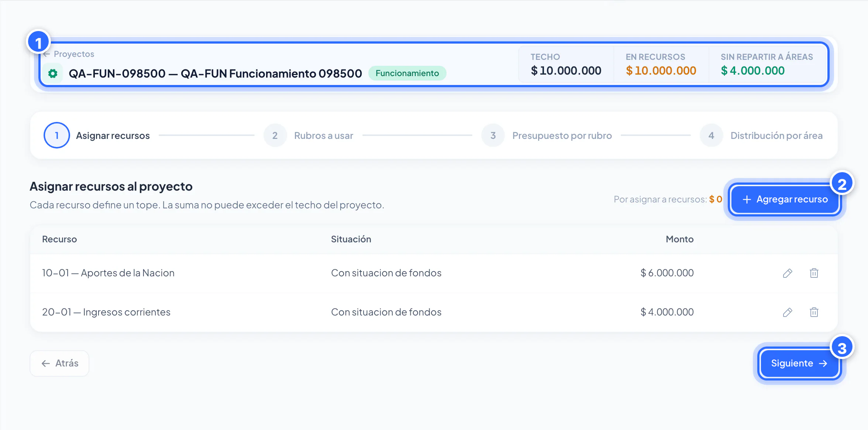Click Situación cell of Aportes de la Nacion
The height and width of the screenshot is (430, 868).
coord(386,273)
